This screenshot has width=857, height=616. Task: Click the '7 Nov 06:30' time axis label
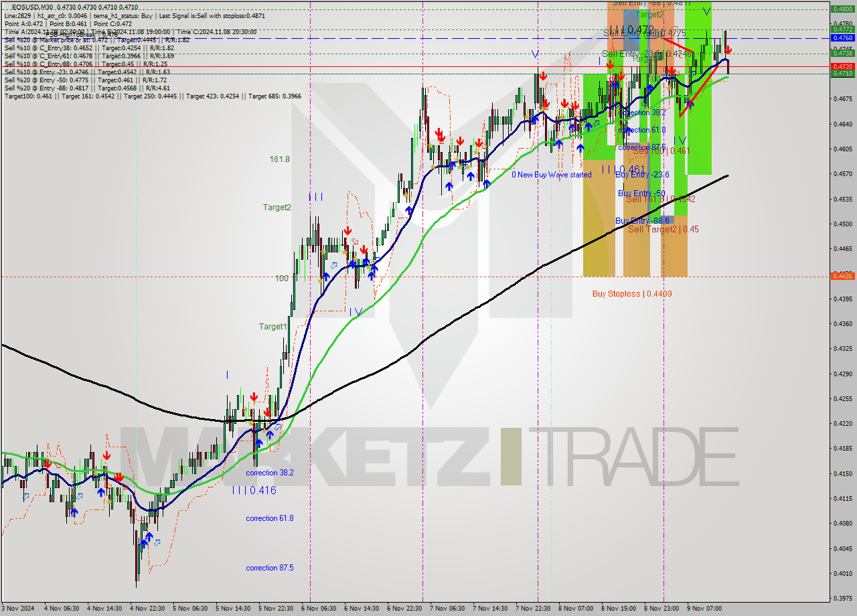[x=447, y=609]
